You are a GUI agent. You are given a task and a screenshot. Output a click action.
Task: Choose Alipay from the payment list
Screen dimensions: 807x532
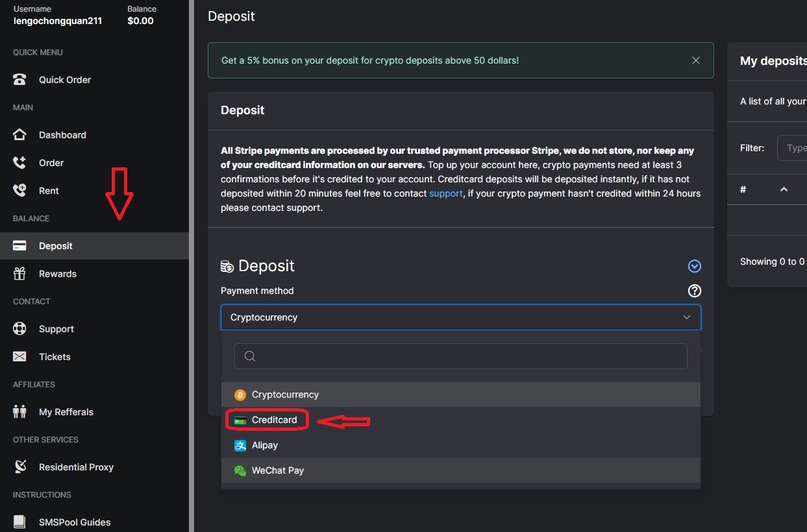[x=265, y=445]
